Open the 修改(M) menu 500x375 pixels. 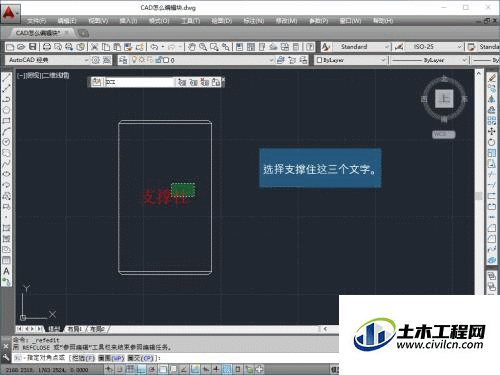(x=287, y=21)
